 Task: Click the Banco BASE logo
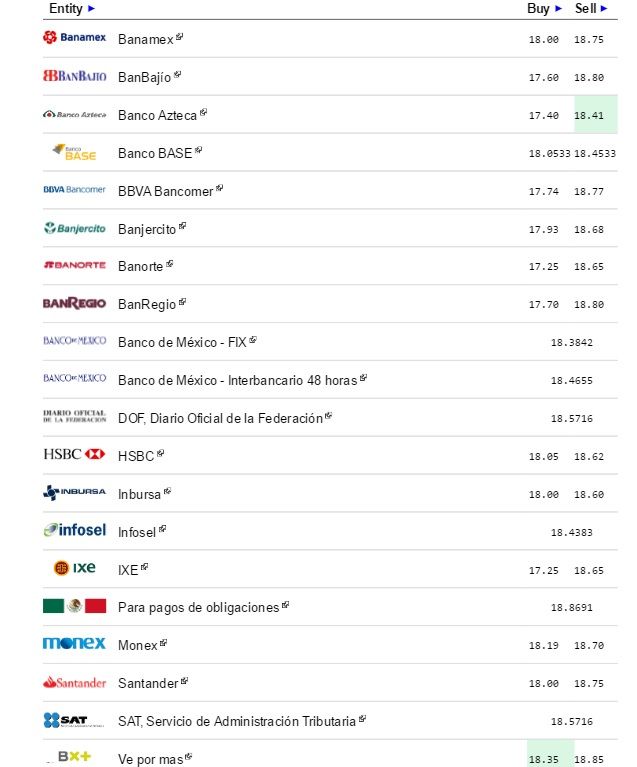pos(74,153)
